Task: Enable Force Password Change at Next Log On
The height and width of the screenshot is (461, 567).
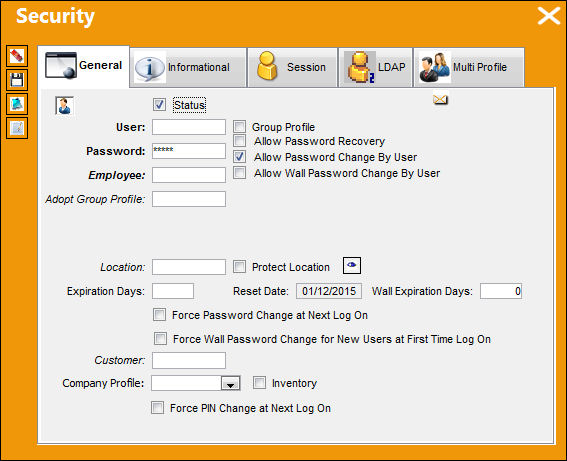Action: point(159,315)
